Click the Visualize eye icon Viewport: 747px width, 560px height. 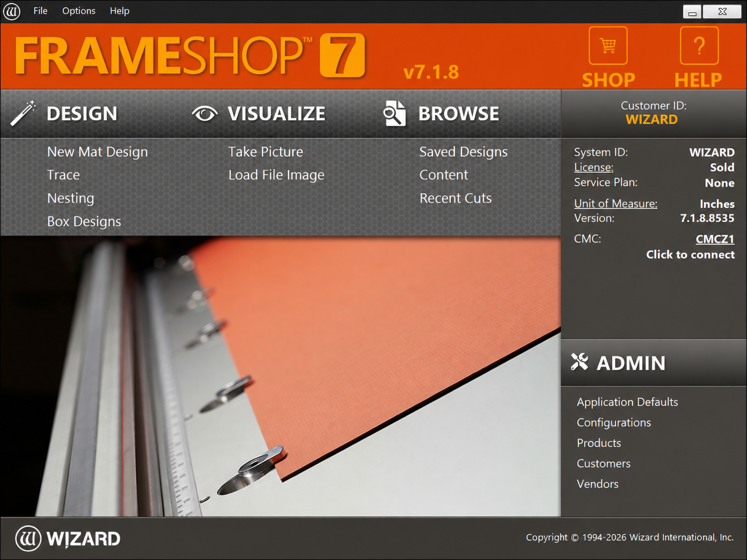tap(205, 113)
